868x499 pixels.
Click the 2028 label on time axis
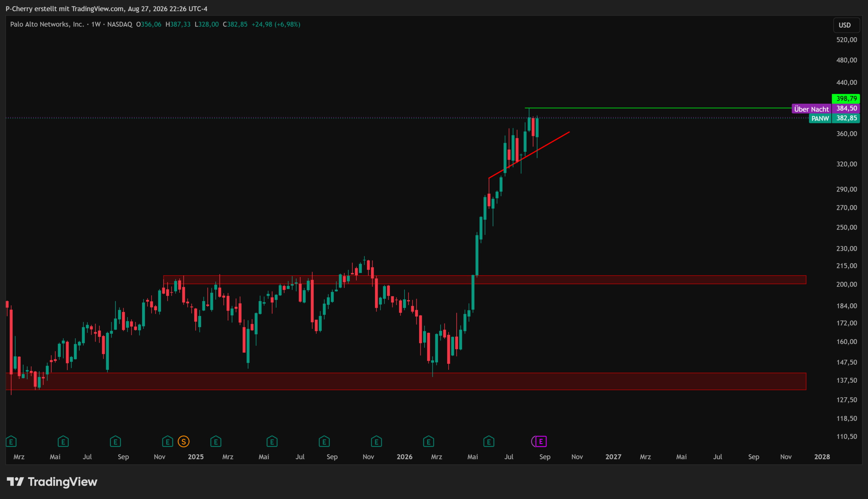tap(822, 457)
